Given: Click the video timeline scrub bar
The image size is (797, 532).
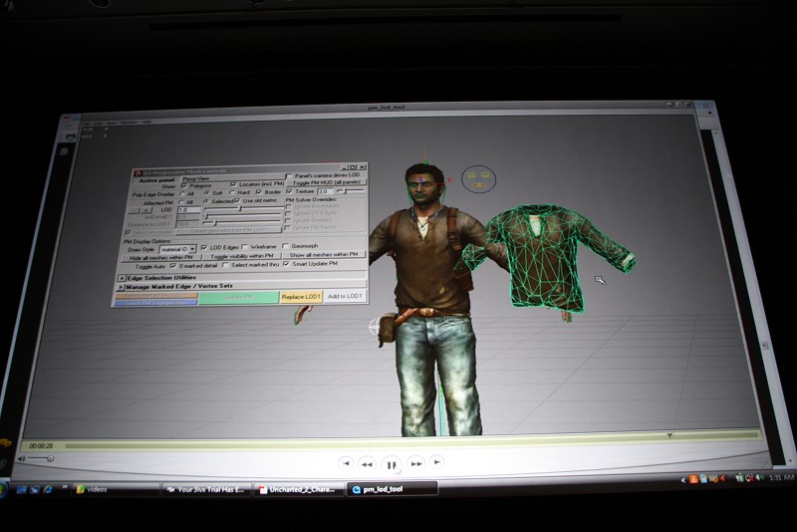Looking at the screenshot, I should click(x=411, y=440).
